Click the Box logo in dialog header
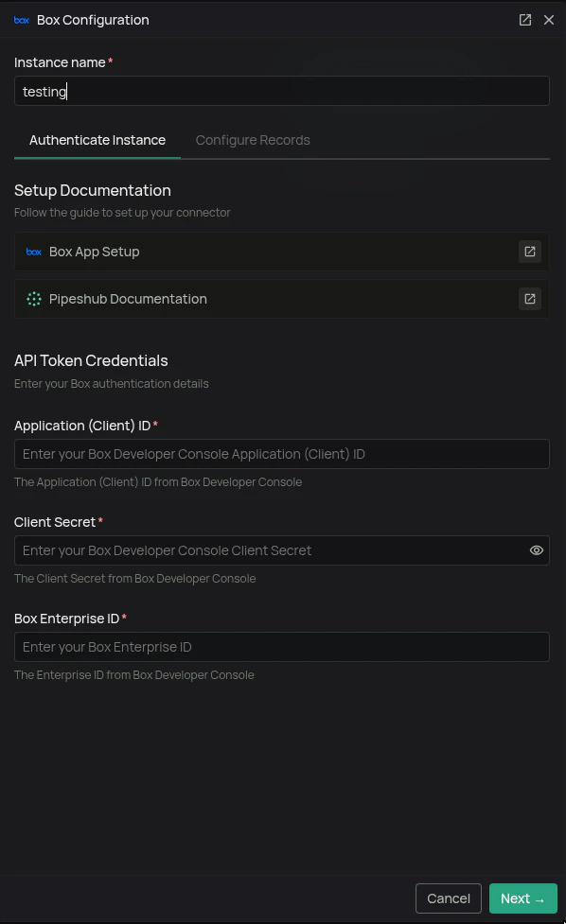 22,20
